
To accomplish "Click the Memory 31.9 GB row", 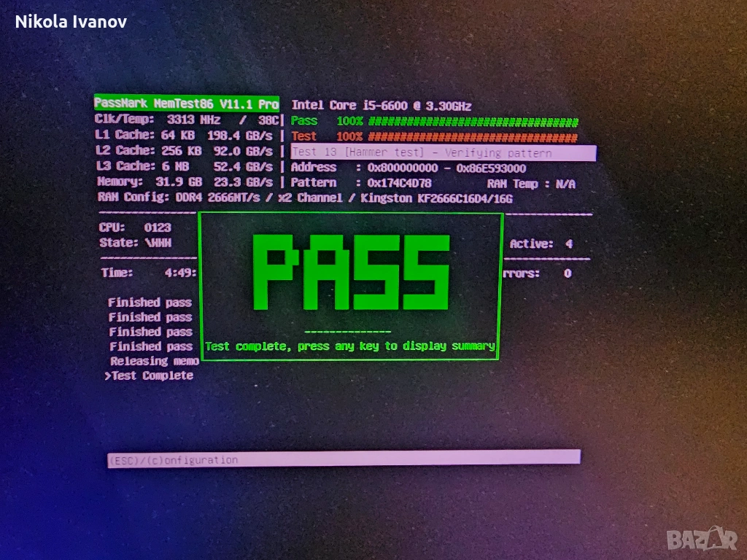I will point(185,182).
